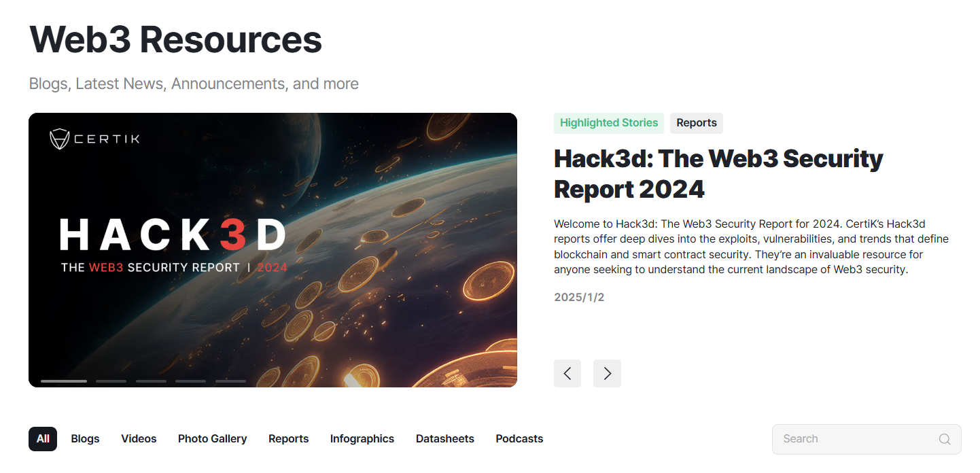The height and width of the screenshot is (473, 980).
Task: Switch to the Blogs tab
Action: 86,439
